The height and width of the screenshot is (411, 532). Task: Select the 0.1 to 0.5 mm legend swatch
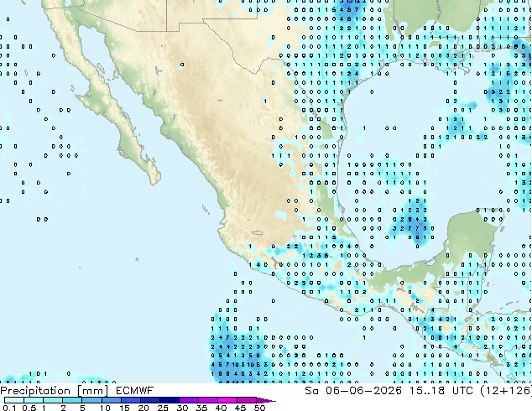14,400
